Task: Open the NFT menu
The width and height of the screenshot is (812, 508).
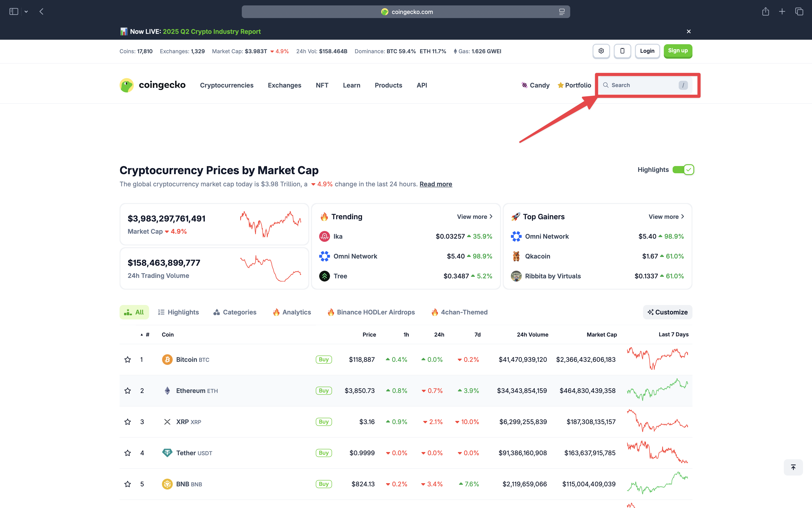Action: (x=322, y=85)
